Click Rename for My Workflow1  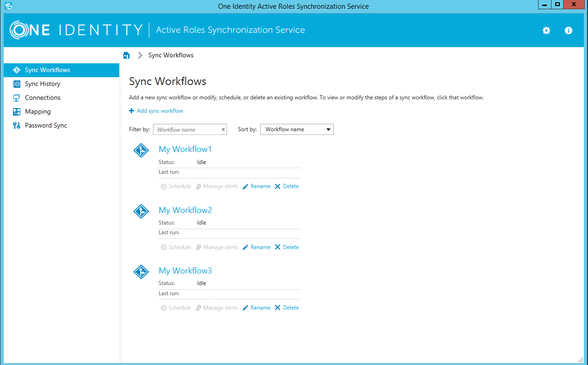260,187
